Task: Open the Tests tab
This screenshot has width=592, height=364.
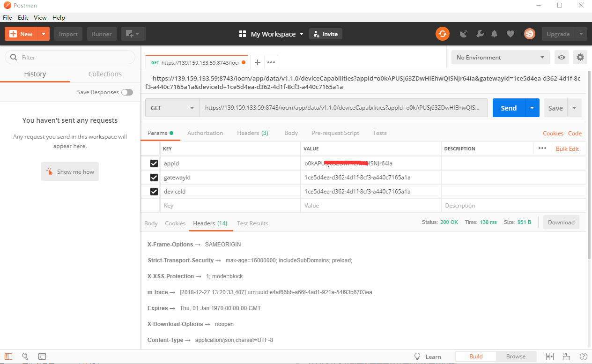Action: [380, 133]
